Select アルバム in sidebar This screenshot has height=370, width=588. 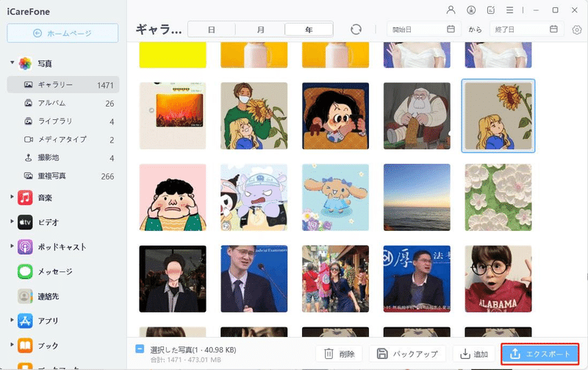[x=63, y=103]
